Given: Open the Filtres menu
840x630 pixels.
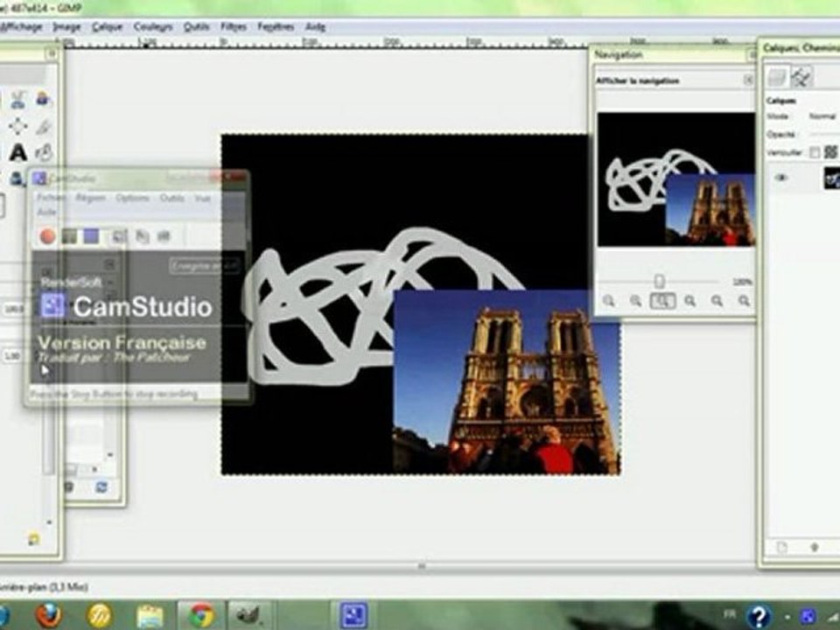Looking at the screenshot, I should coord(234,27).
